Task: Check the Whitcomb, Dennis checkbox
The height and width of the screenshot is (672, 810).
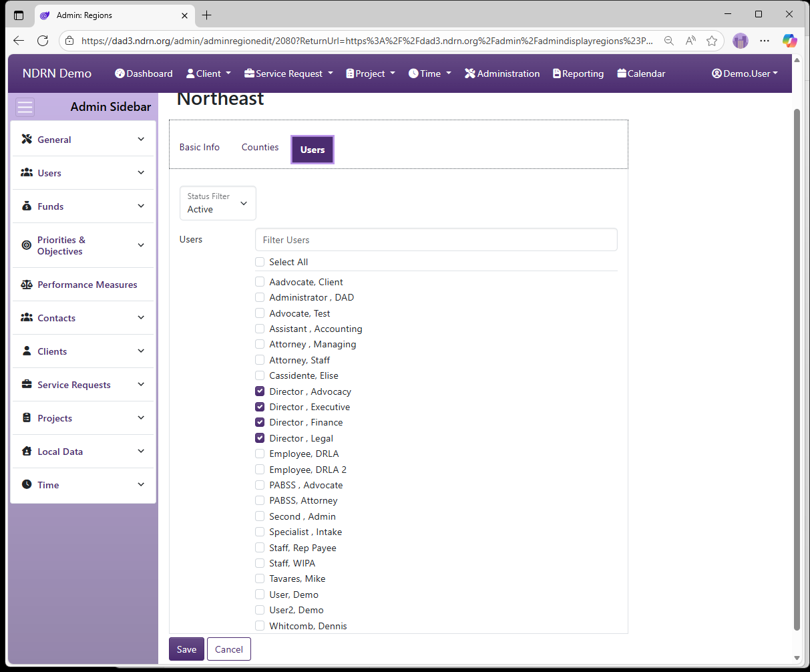Action: pyautogui.click(x=260, y=626)
